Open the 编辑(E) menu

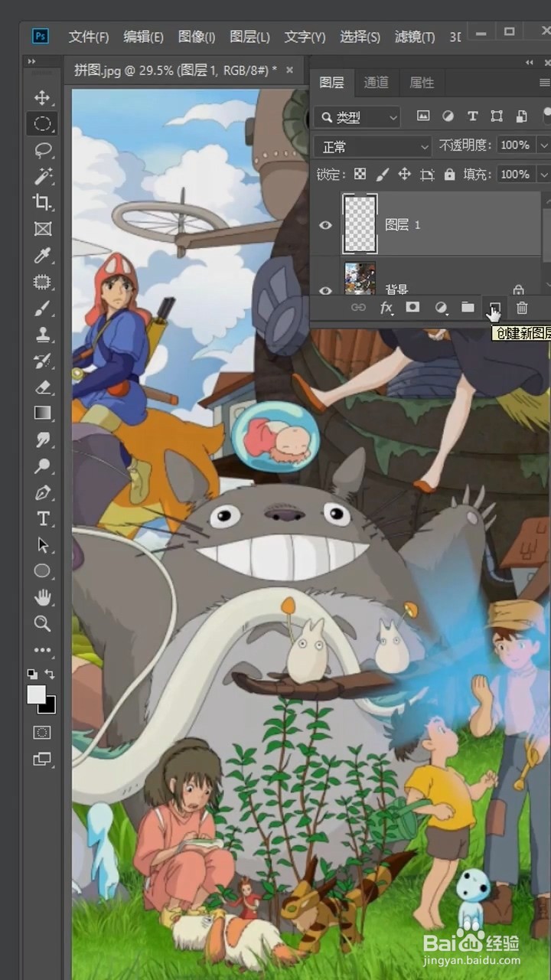(144, 37)
